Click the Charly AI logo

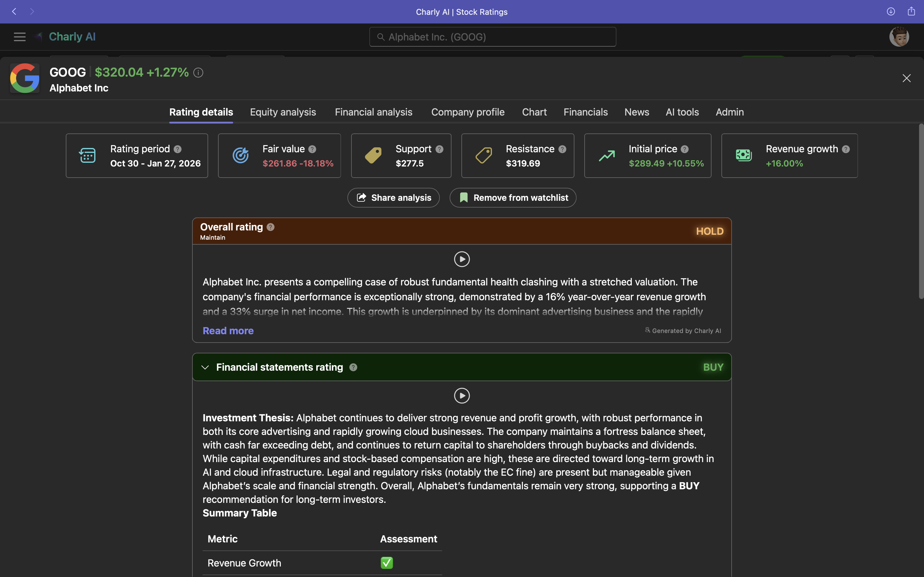pyautogui.click(x=65, y=36)
